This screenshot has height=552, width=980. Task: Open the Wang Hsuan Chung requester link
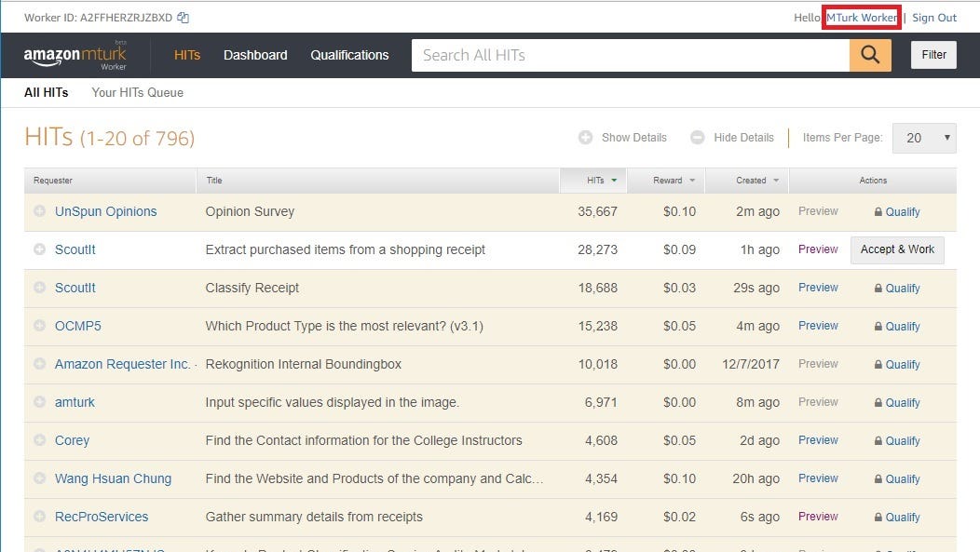click(x=113, y=478)
